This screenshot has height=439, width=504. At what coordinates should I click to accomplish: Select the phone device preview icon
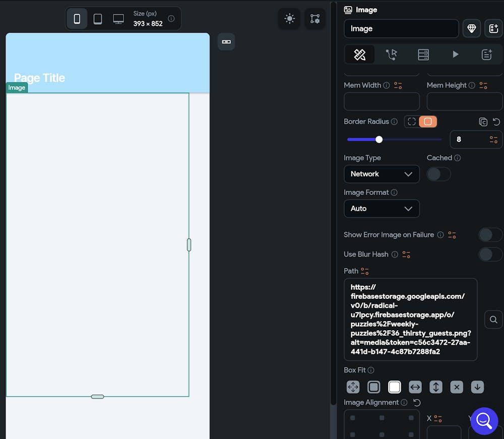point(77,19)
